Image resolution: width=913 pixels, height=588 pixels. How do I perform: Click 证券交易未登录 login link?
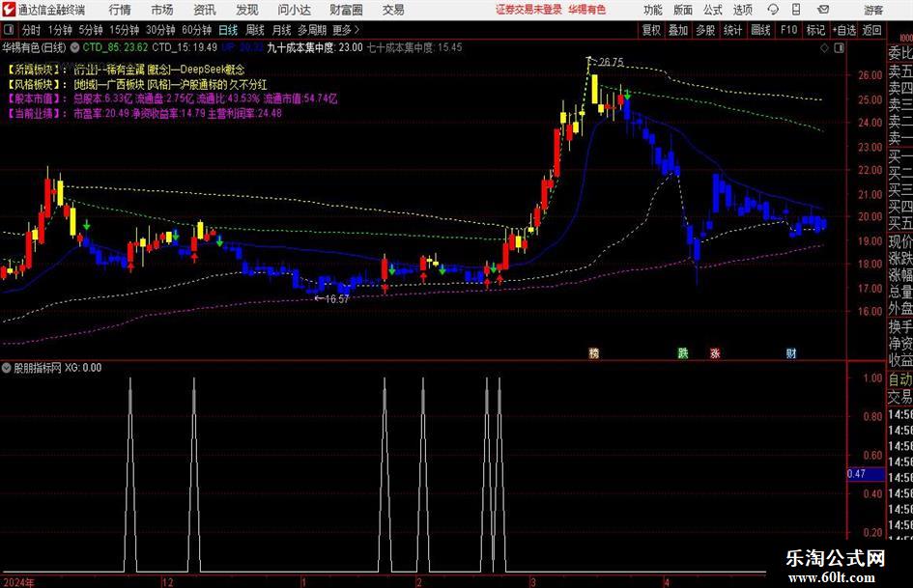[x=528, y=10]
